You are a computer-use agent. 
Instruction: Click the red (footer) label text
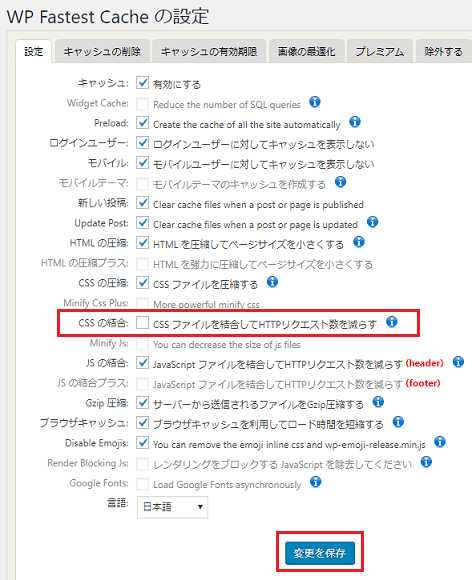[423, 383]
